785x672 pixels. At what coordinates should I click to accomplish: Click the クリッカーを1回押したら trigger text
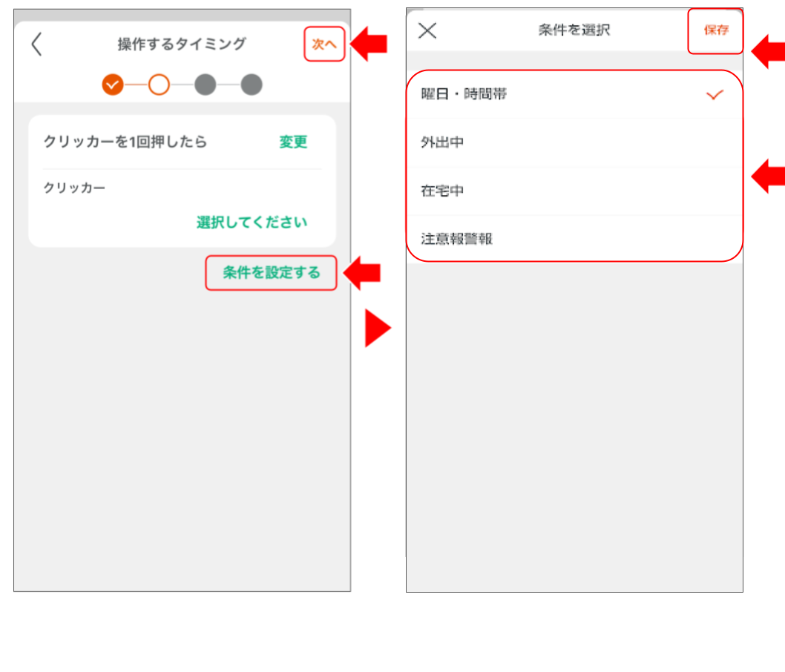[125, 142]
